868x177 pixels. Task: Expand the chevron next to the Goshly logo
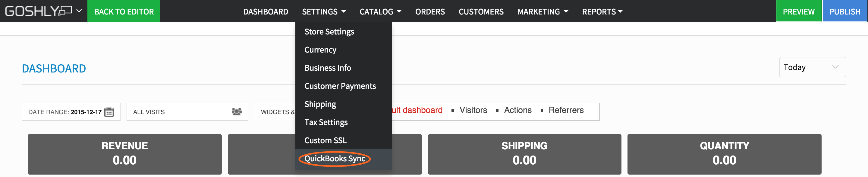79,11
